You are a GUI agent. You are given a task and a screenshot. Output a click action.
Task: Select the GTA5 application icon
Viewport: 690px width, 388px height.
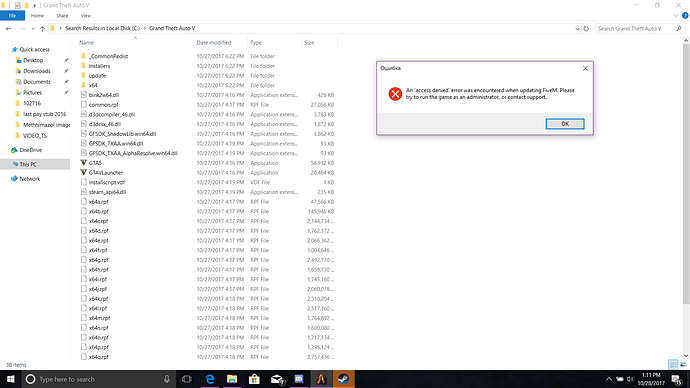tap(84, 163)
